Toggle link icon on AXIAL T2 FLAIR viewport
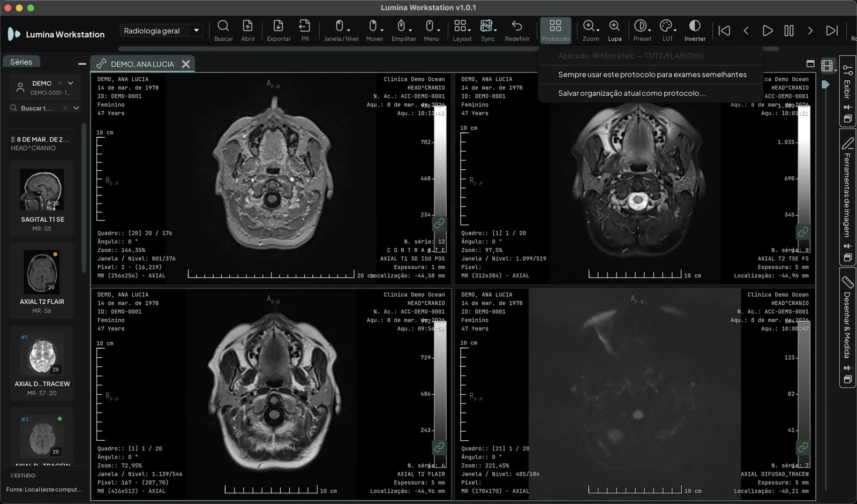The width and height of the screenshot is (857, 504). [x=439, y=447]
